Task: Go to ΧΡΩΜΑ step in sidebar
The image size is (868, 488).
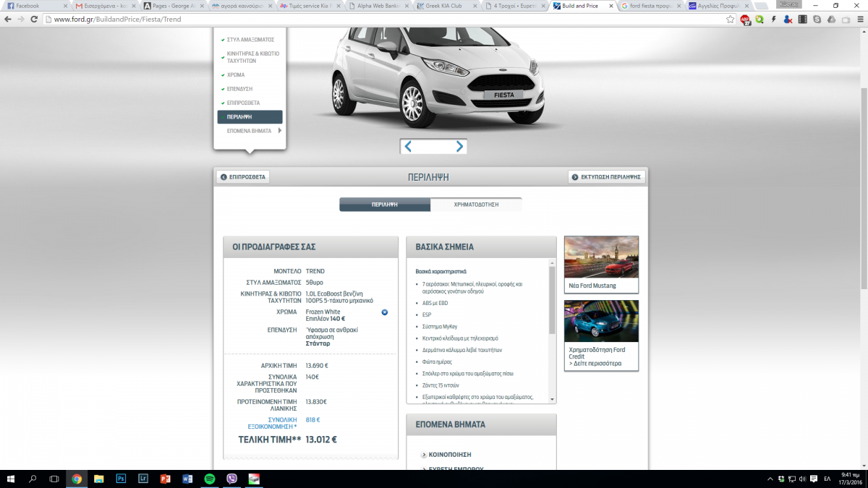Action: pos(236,74)
